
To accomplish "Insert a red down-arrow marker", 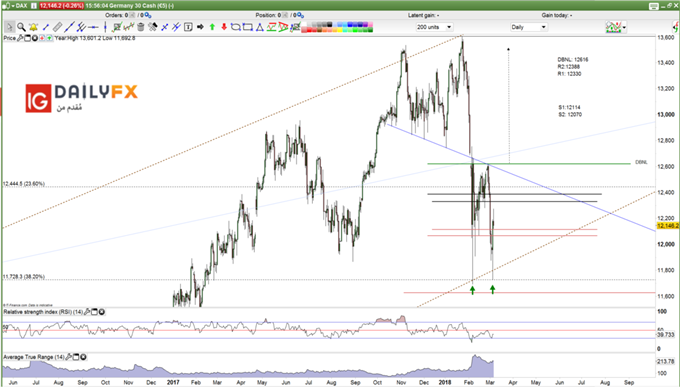I will (x=224, y=27).
